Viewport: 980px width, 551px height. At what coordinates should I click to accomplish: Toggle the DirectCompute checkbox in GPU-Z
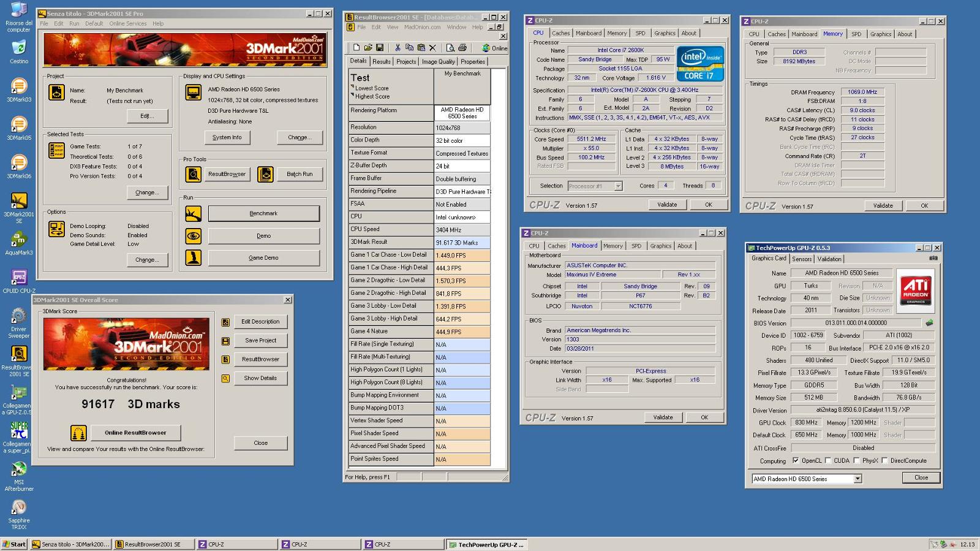click(884, 460)
